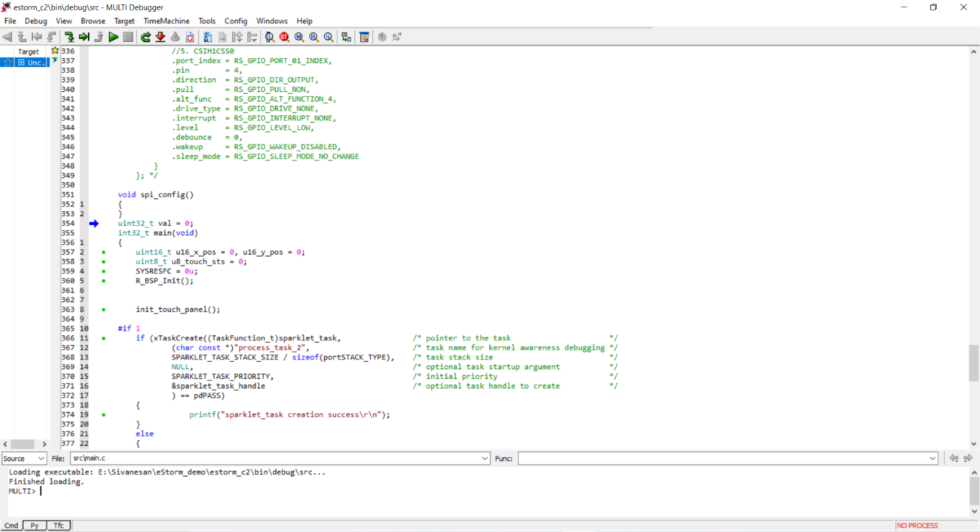Select the Cmd tab
Screen dimensions: 980x532
[12, 525]
